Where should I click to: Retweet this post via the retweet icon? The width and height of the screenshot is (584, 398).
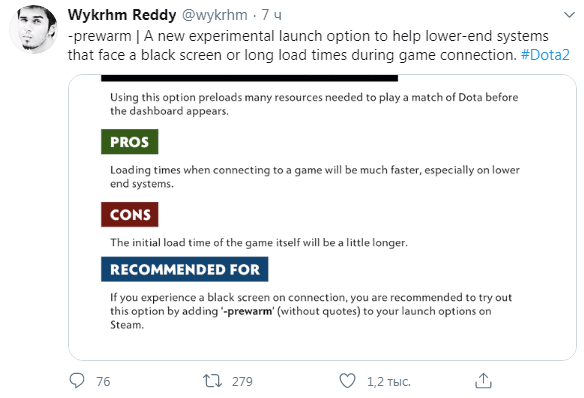(x=212, y=381)
